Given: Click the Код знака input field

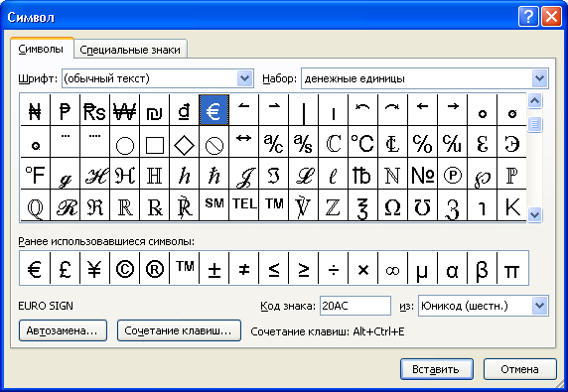Looking at the screenshot, I should (355, 306).
